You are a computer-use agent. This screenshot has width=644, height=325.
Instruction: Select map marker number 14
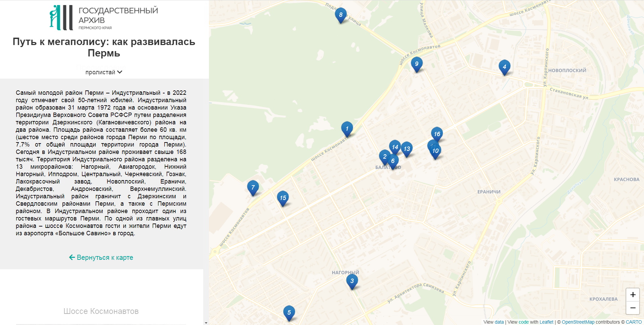click(x=395, y=147)
